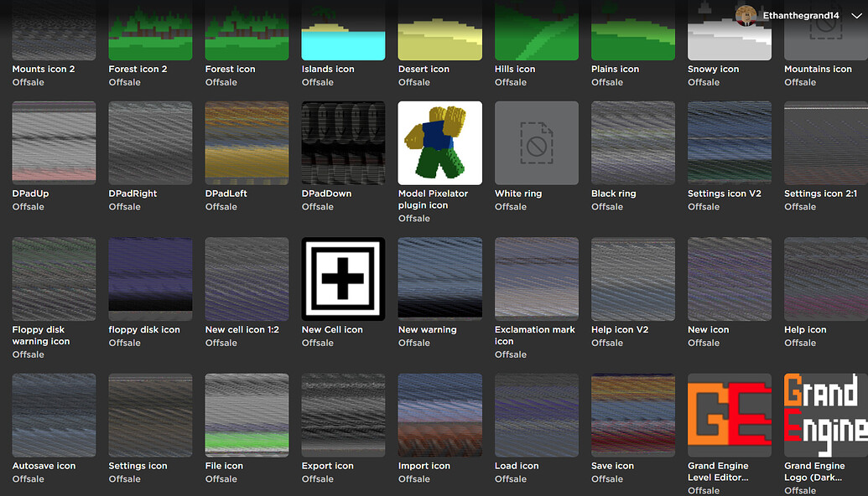868x496 pixels.
Task: Select the Export icon thumbnail
Action: click(x=343, y=415)
